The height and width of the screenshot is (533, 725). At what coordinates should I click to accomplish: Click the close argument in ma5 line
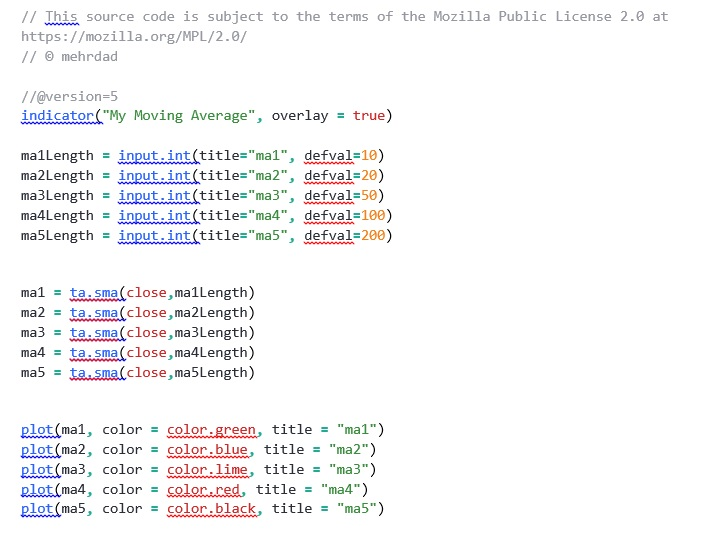[146, 373]
